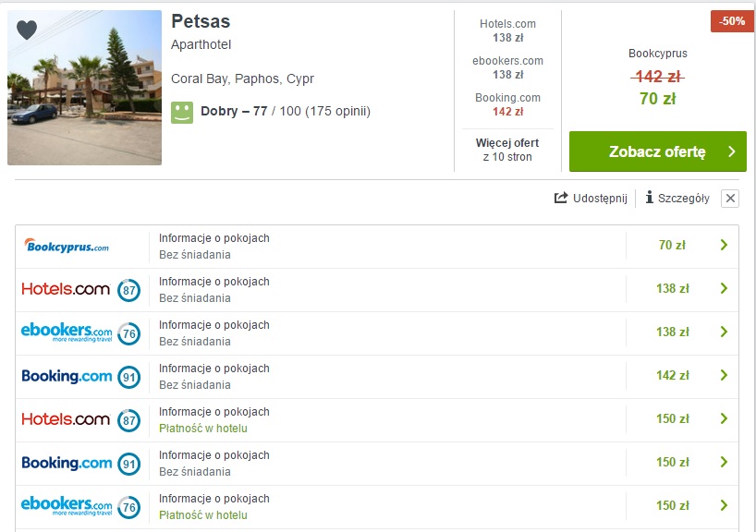Click the green smiley rating icon
This screenshot has height=532, width=756.
[182, 113]
